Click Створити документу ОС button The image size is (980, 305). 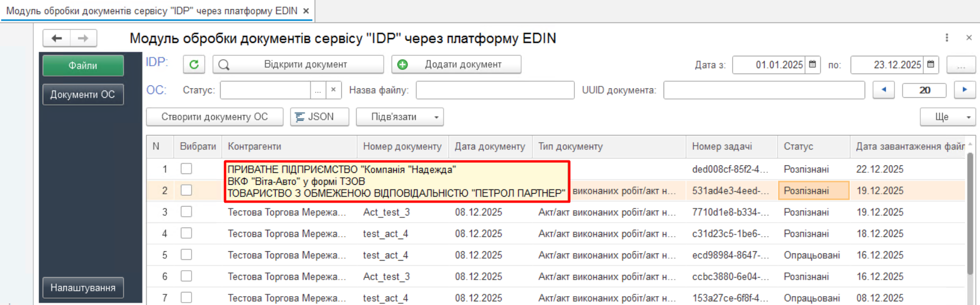[x=215, y=117]
